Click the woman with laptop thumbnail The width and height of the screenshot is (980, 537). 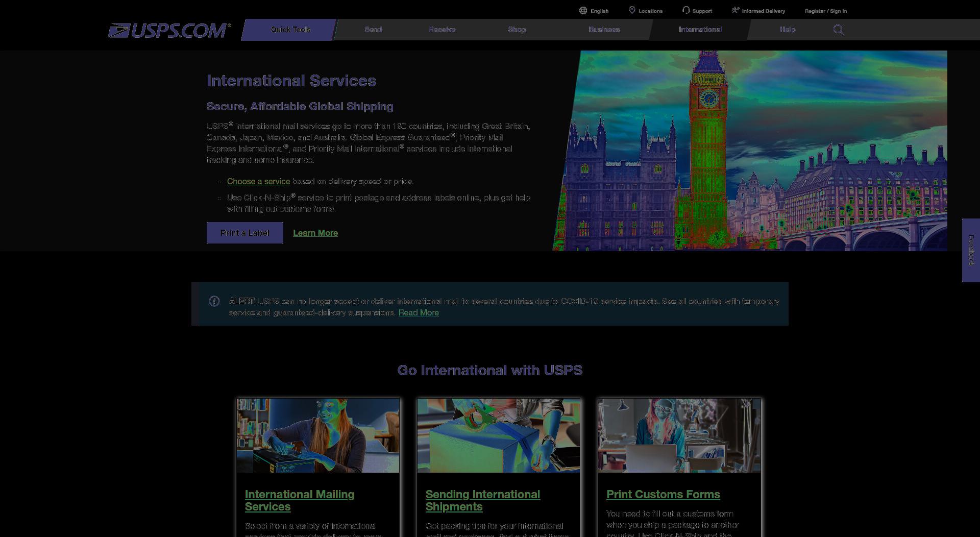click(x=679, y=435)
